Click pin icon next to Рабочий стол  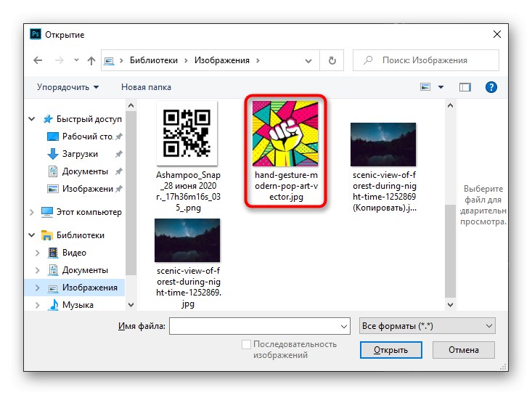click(118, 137)
